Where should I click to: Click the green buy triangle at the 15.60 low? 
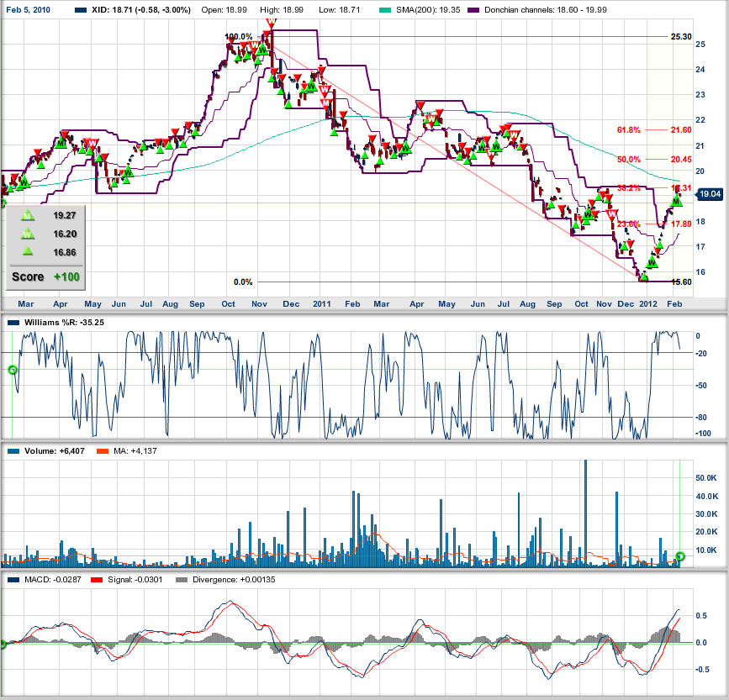pyautogui.click(x=645, y=276)
